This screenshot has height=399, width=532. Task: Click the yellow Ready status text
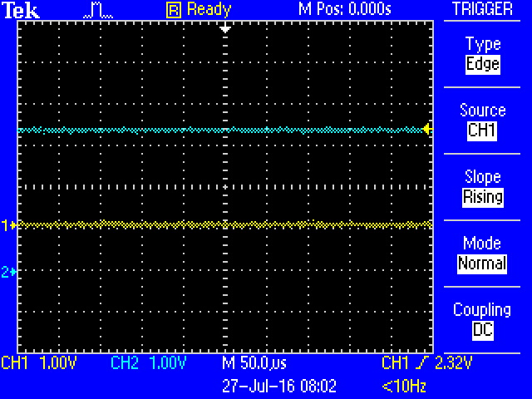(x=209, y=10)
